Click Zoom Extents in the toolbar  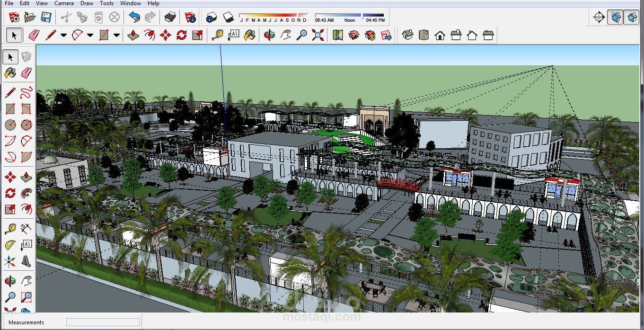tap(318, 35)
